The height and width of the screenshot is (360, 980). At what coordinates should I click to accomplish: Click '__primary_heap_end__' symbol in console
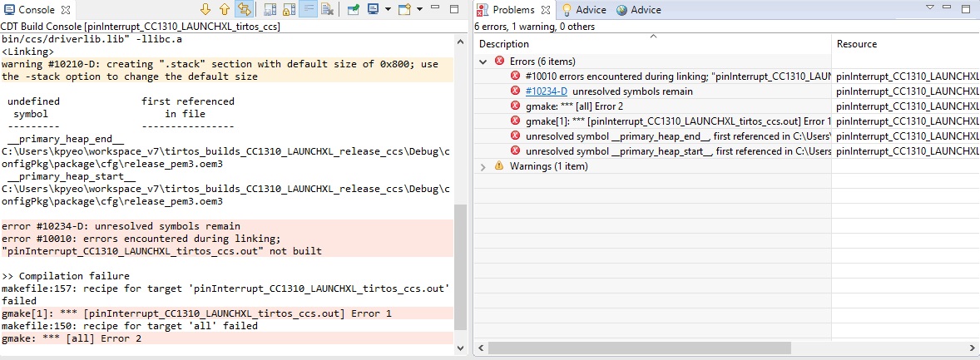66,140
